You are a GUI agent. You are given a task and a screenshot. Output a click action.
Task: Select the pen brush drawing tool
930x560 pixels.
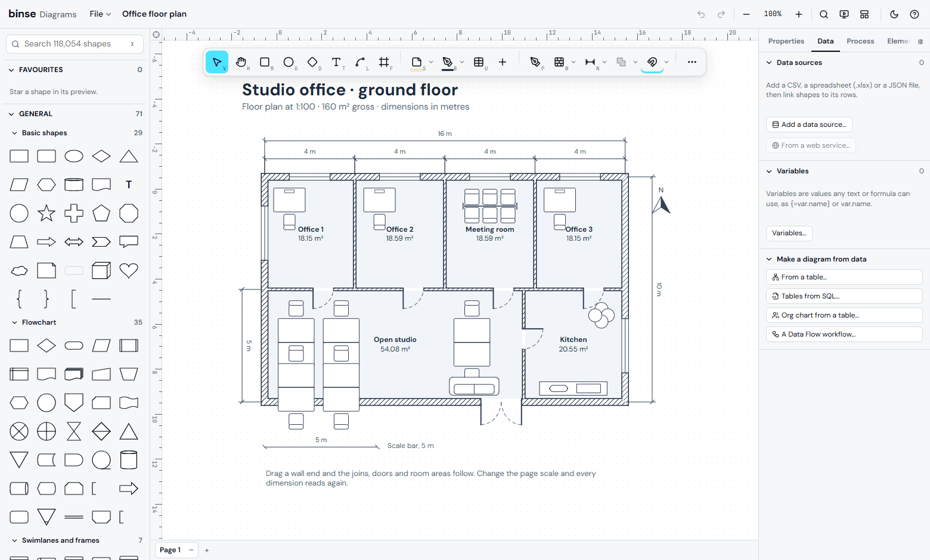point(448,62)
